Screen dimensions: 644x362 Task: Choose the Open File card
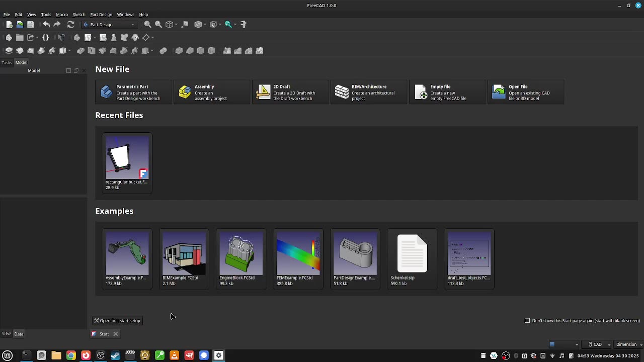pyautogui.click(x=526, y=92)
